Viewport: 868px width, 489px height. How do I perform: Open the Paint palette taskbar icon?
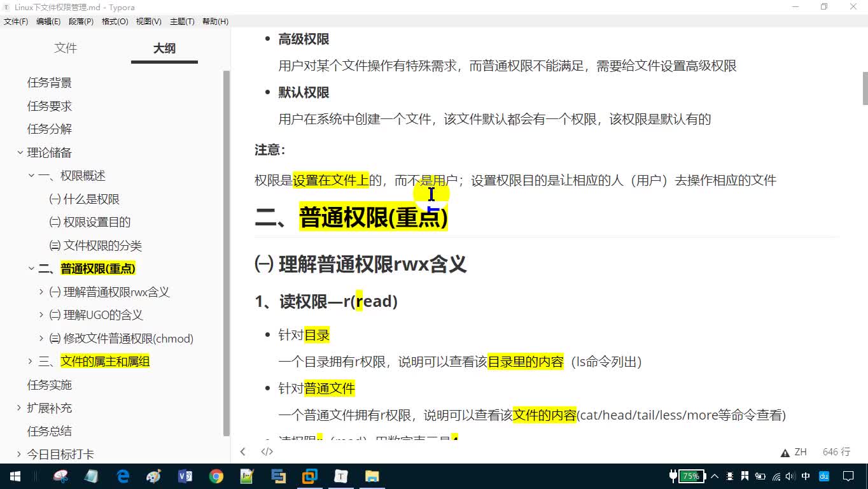tap(154, 476)
